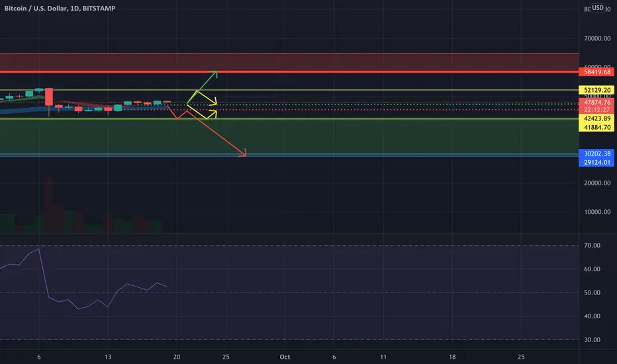617x364 pixels.
Task: Click the RSI 60.00 scale value
Action: 593,269
